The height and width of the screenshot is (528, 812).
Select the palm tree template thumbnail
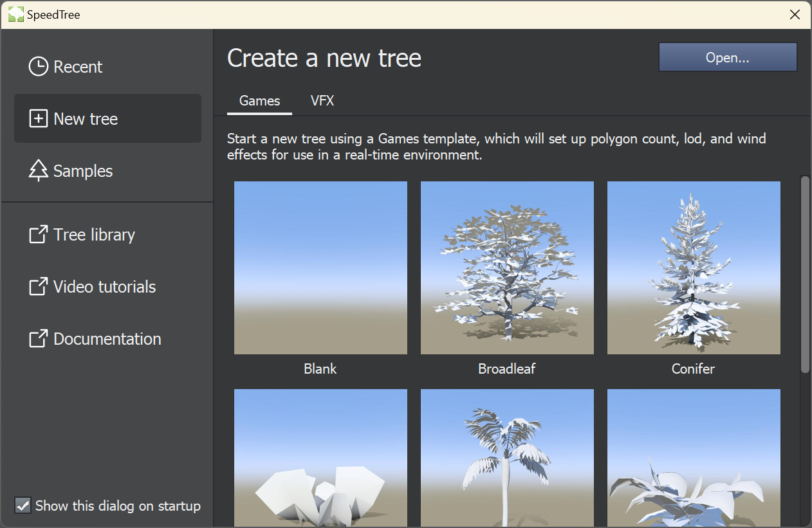tap(507, 457)
